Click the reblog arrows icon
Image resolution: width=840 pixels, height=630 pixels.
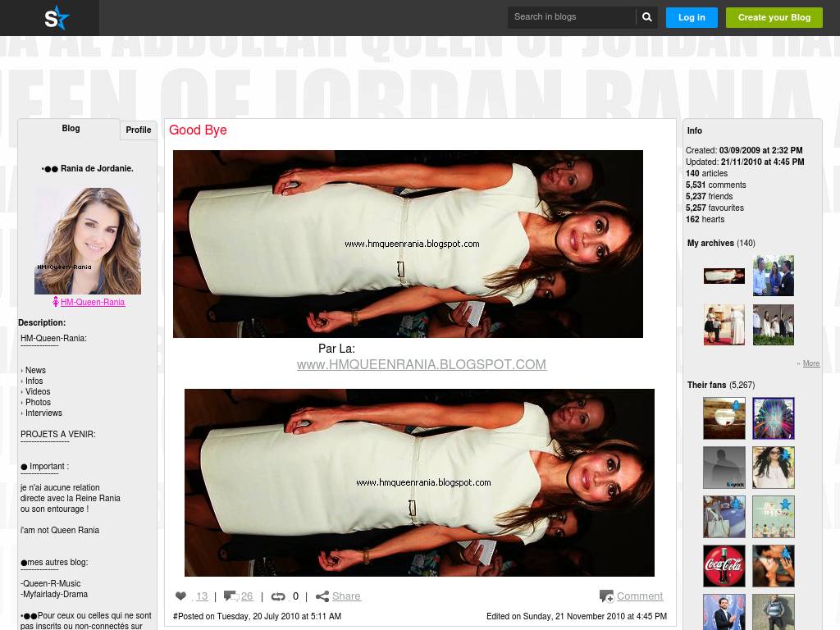278,596
